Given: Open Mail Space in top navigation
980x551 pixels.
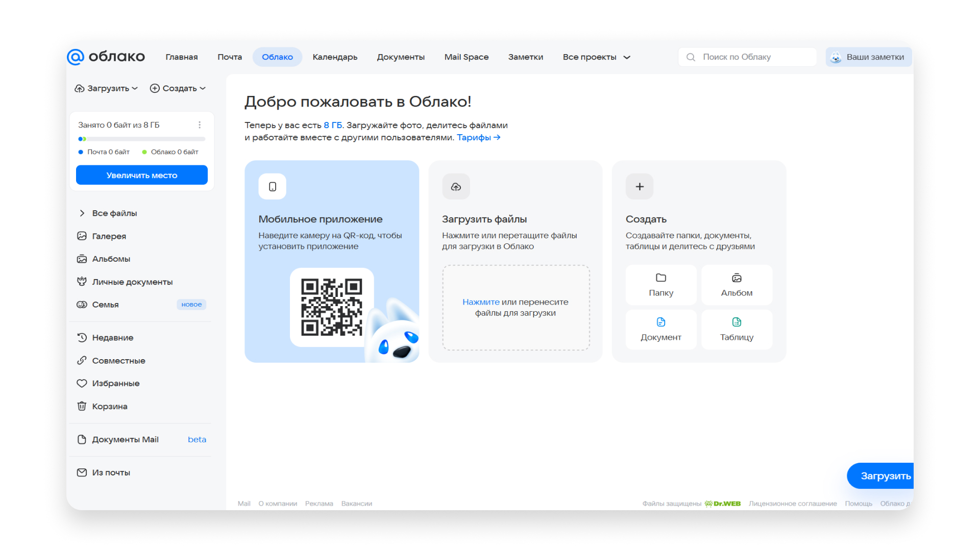Looking at the screenshot, I should [467, 57].
